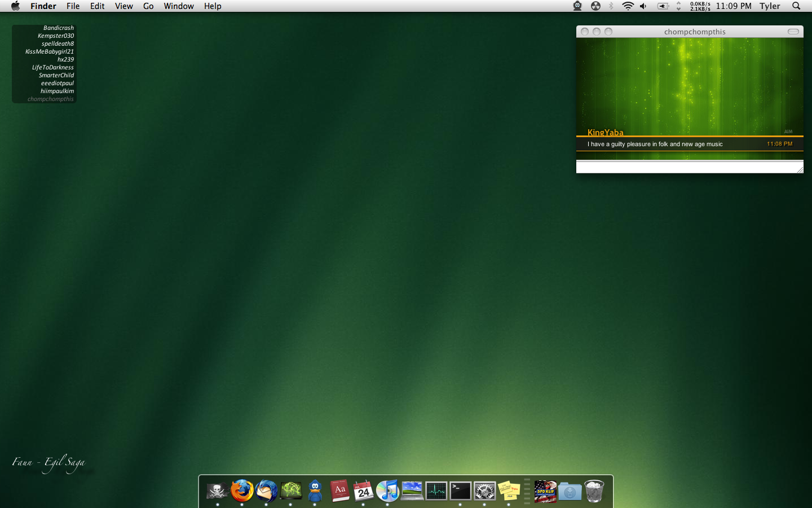
Task: Click the battery charging status icon
Action: tap(663, 6)
